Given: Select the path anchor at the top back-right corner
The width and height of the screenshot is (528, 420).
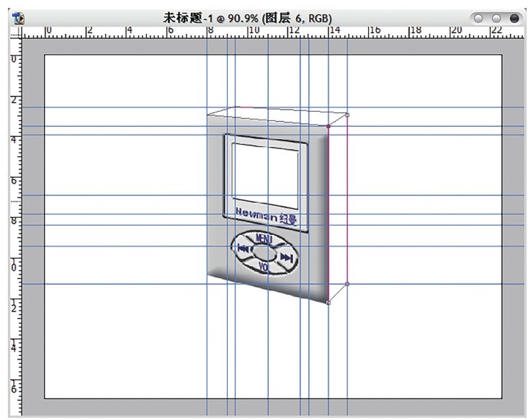Looking at the screenshot, I should pyautogui.click(x=347, y=115).
